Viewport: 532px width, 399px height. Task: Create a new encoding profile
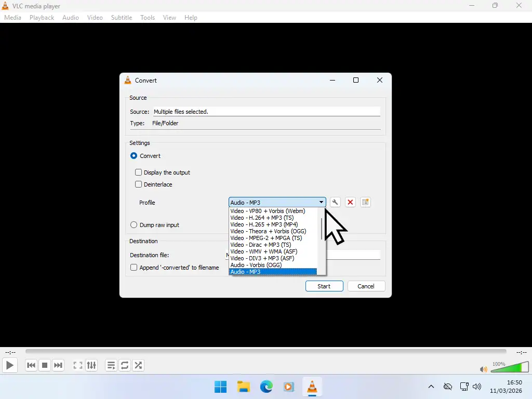point(366,202)
